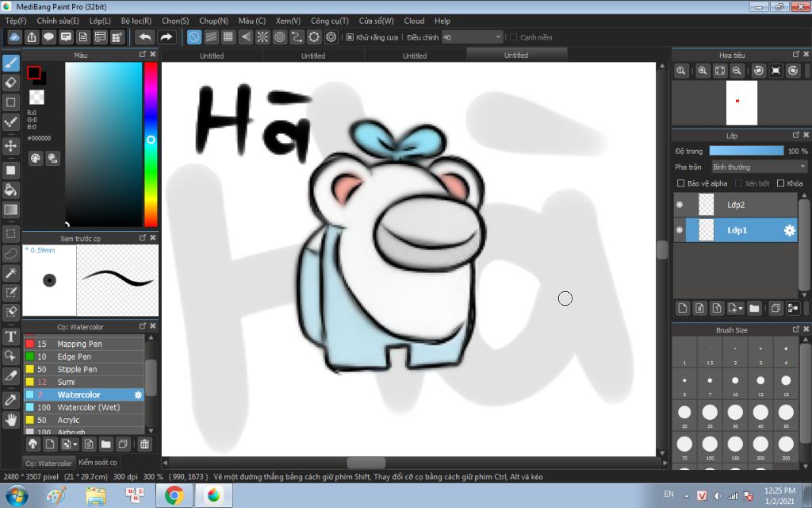Switch to the Kiểm soát cọ tab
Screen dimensions: 812x508
pos(98,462)
